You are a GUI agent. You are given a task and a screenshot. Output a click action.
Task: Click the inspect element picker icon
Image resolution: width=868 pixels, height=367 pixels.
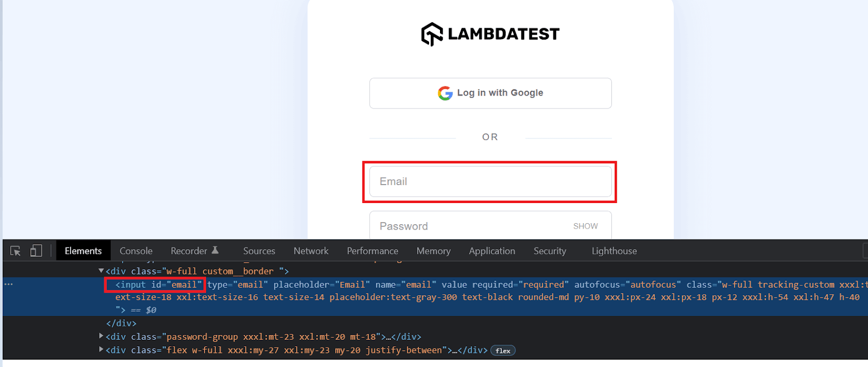pyautogui.click(x=15, y=250)
